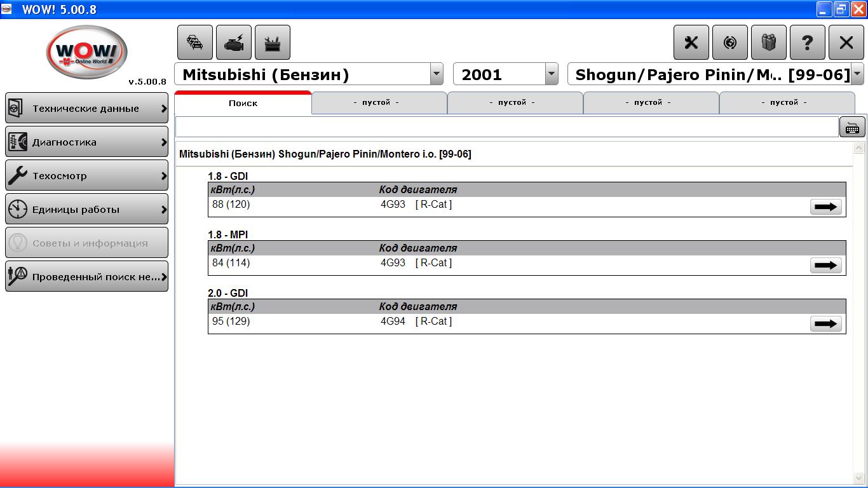This screenshot has width=868, height=488.
Task: Click the engine icon in top toolbar
Action: (x=234, y=43)
